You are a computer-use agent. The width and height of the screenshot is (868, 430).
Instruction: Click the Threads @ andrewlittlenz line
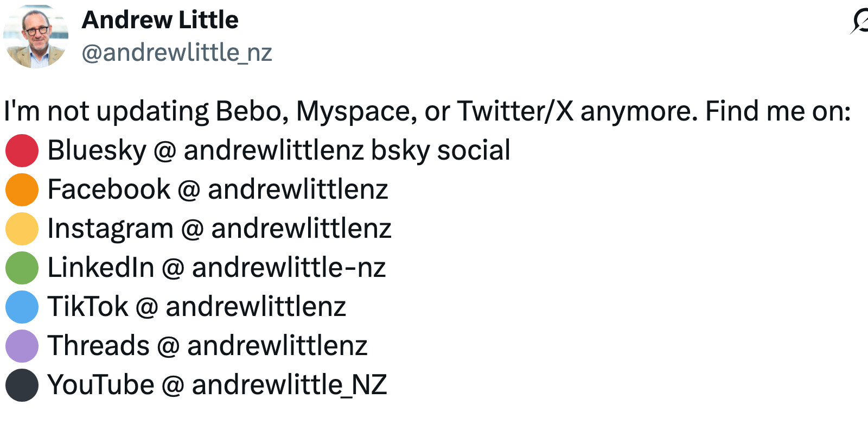[x=207, y=346]
